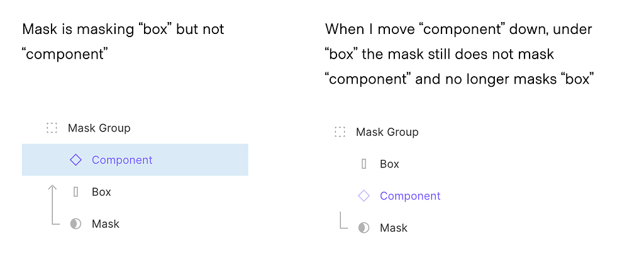Open the Mask Group label above highlighted Component
644x258 pixels.
[x=99, y=128]
